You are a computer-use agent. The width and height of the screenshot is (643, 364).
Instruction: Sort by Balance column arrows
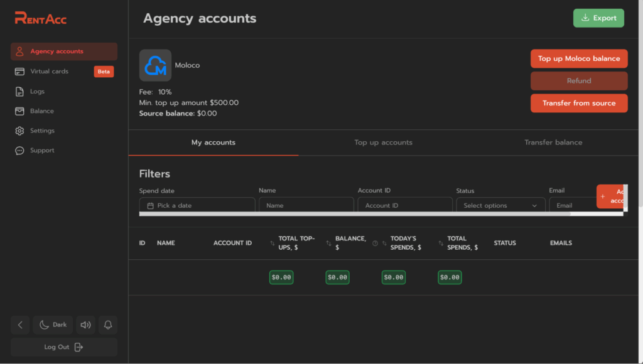[328, 243]
